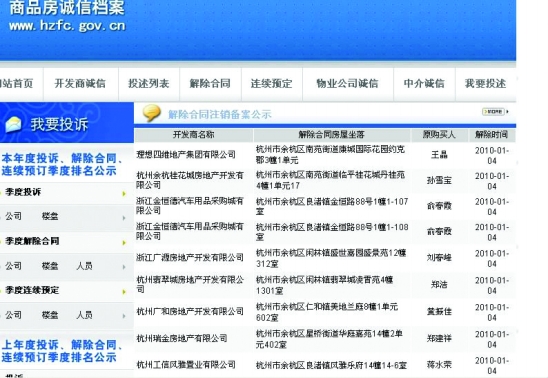Expand the gray arrow in 公司 楼盘 row

click(x=124, y=218)
